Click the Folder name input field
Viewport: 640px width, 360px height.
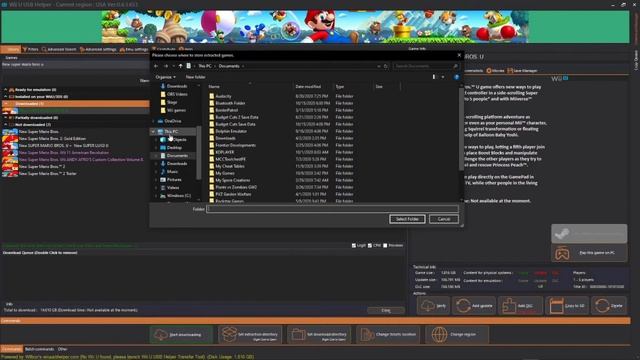tap(332, 209)
